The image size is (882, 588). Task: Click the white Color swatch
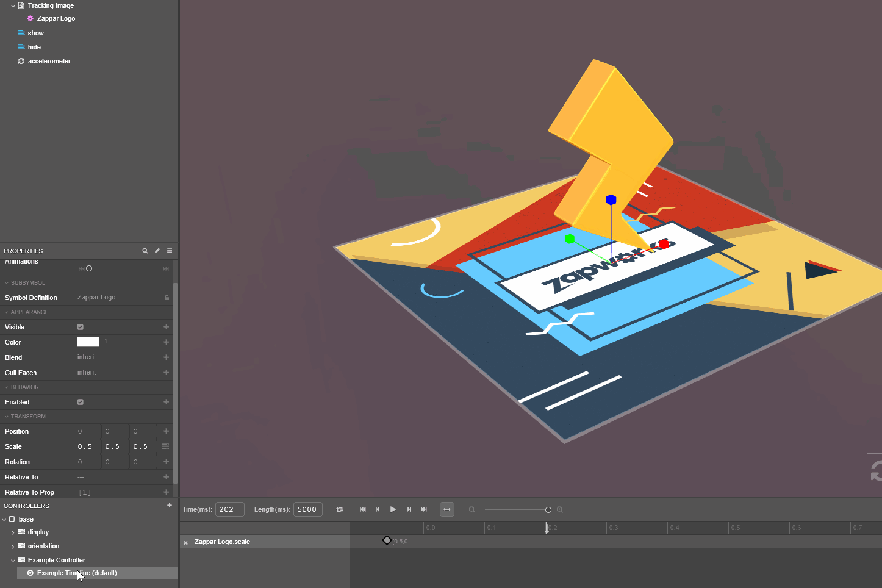coord(88,342)
